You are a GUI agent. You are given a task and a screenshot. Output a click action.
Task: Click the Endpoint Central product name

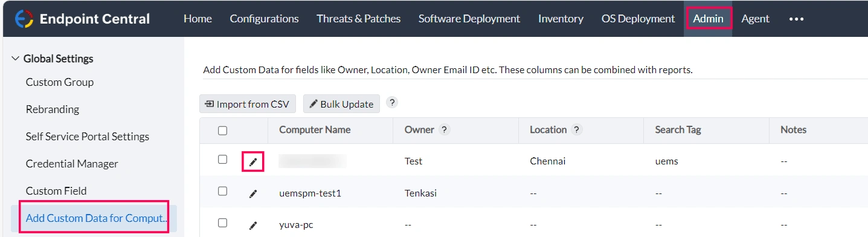(95, 19)
